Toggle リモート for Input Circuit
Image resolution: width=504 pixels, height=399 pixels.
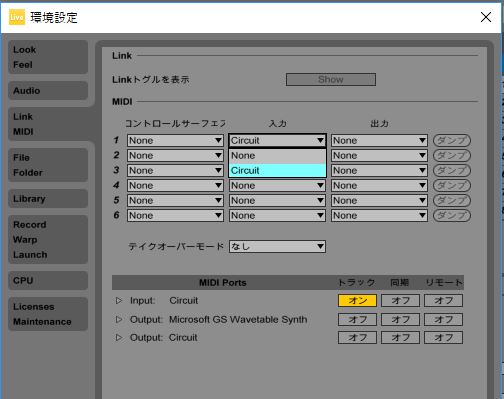pyautogui.click(x=443, y=300)
